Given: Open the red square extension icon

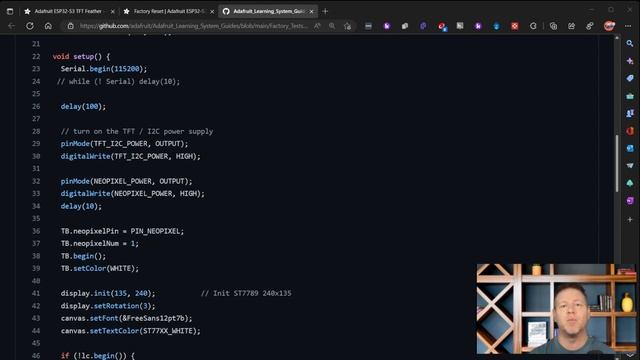Looking at the screenshot, I should click(515, 26).
